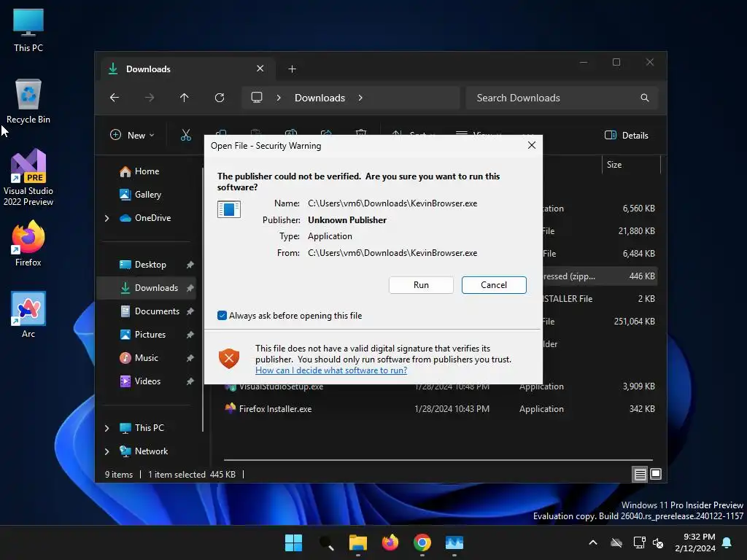Open This PC desktop icon
This screenshot has height=560, width=747.
click(28, 29)
